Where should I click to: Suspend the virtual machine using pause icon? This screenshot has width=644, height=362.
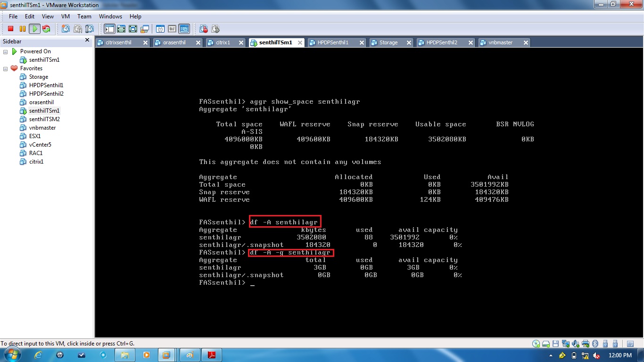pyautogui.click(x=21, y=29)
